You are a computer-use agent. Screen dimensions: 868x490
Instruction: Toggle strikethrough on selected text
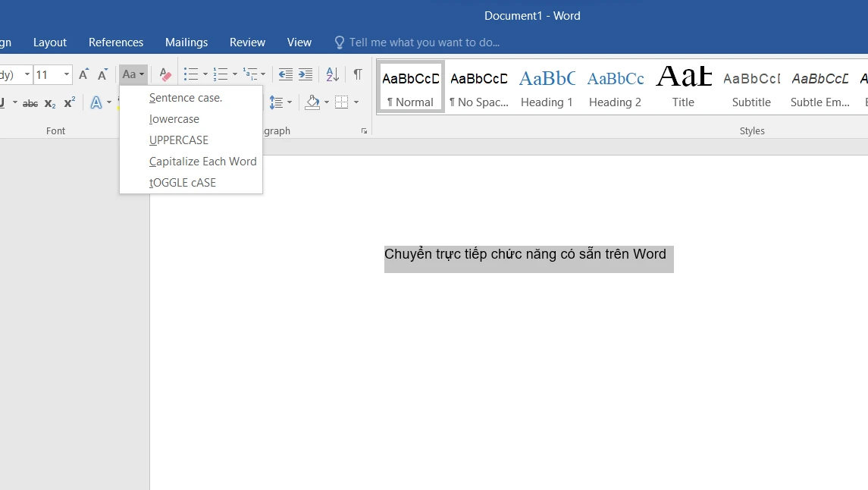(30, 102)
